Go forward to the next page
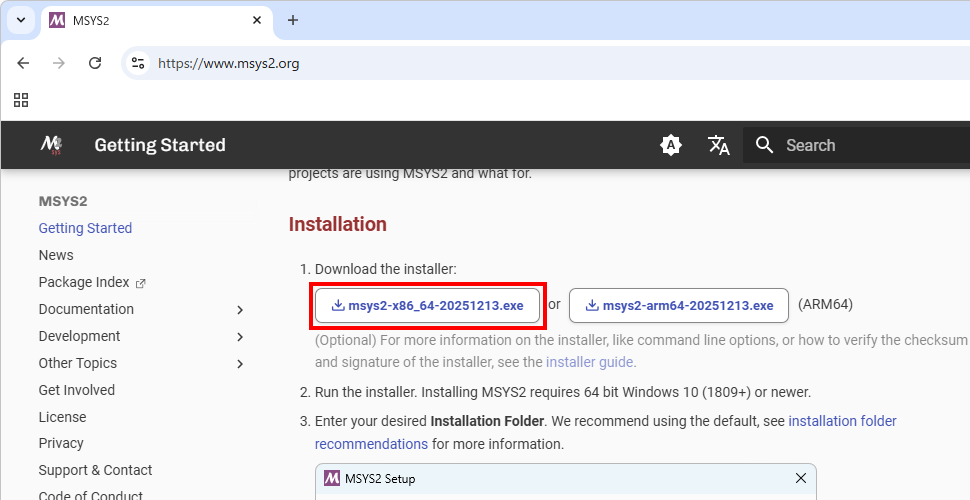 [x=59, y=63]
